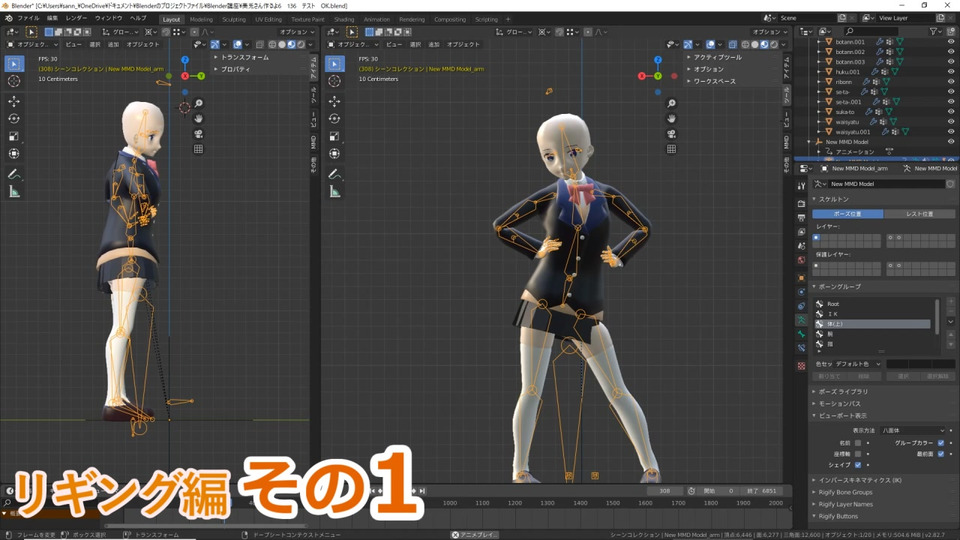The height and width of the screenshot is (540, 960).
Task: Select the Rotate tool in left viewport
Action: (x=14, y=118)
